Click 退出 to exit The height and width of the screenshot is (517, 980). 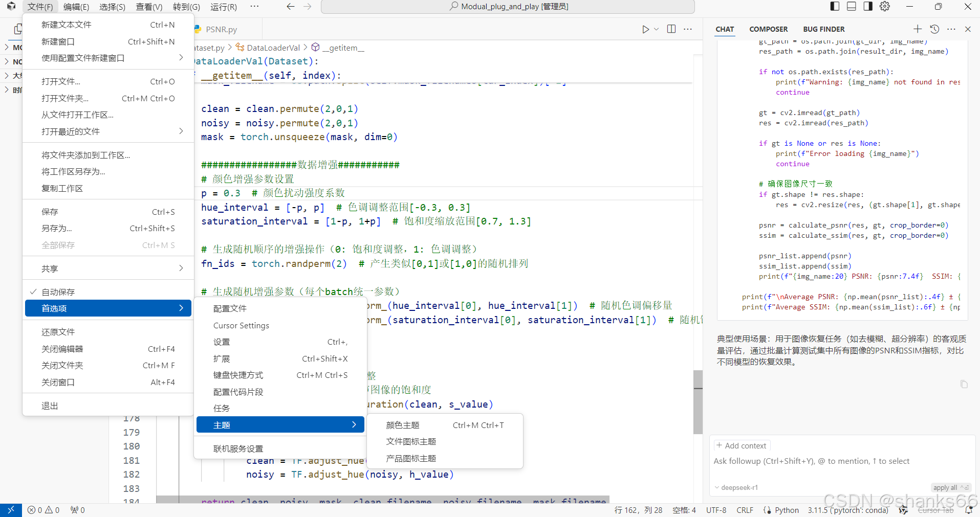click(108, 406)
